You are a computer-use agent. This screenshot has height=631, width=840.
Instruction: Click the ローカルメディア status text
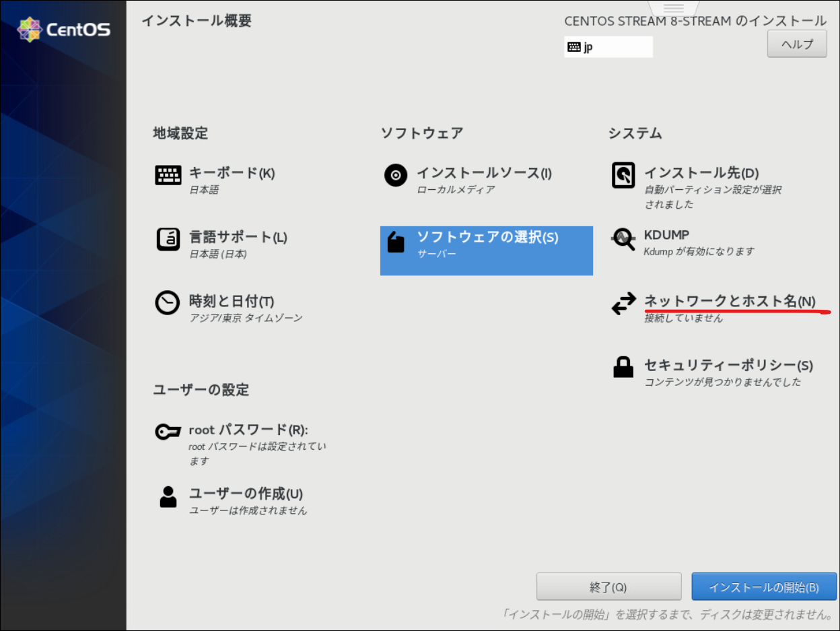click(x=456, y=189)
